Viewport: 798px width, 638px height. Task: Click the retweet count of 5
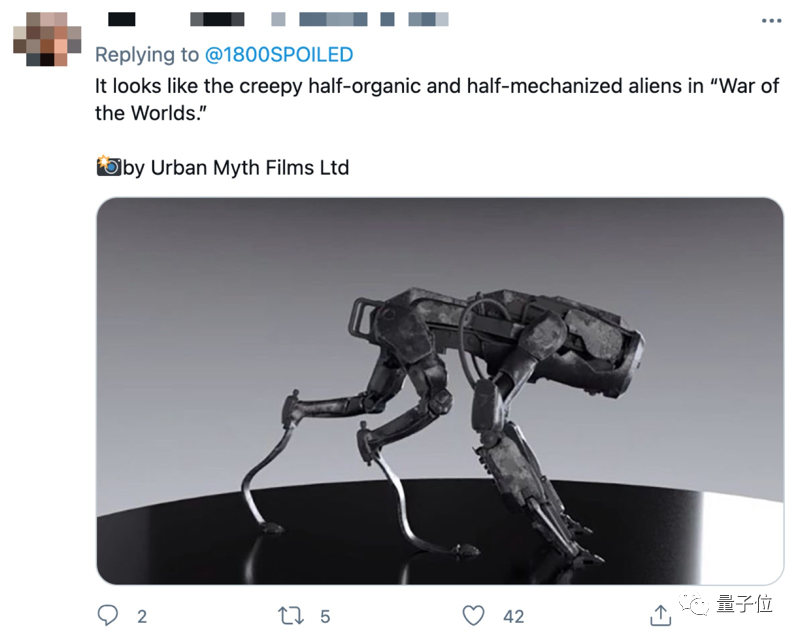tap(327, 616)
